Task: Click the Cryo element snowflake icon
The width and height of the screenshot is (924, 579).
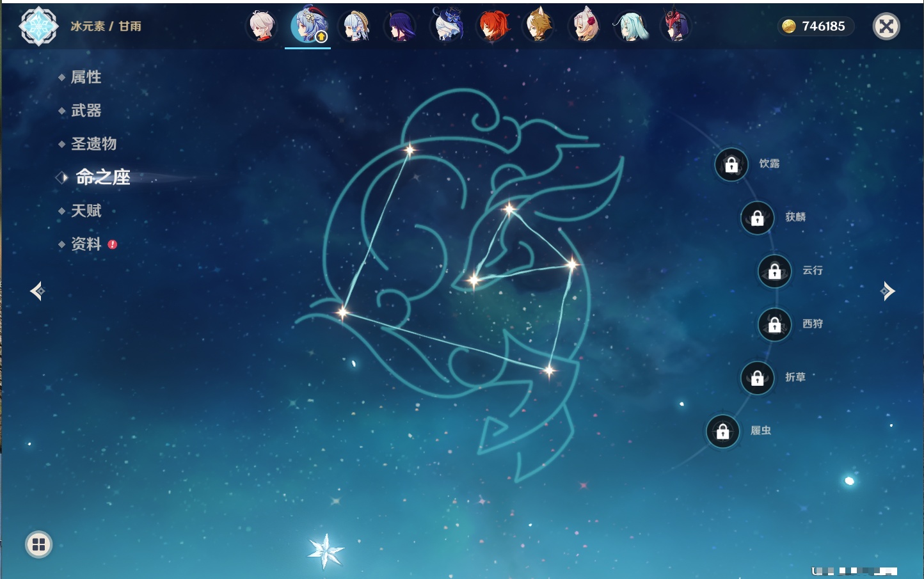Action: 38,26
